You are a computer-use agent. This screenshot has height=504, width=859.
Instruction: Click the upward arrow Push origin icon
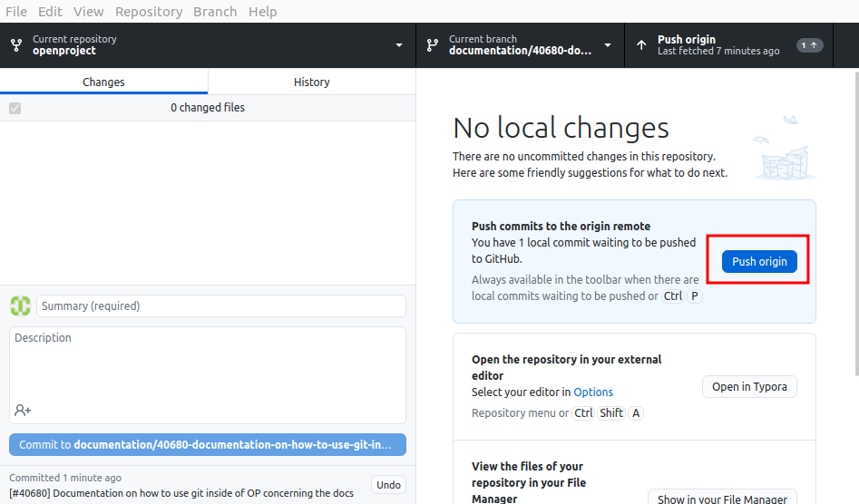coord(641,45)
